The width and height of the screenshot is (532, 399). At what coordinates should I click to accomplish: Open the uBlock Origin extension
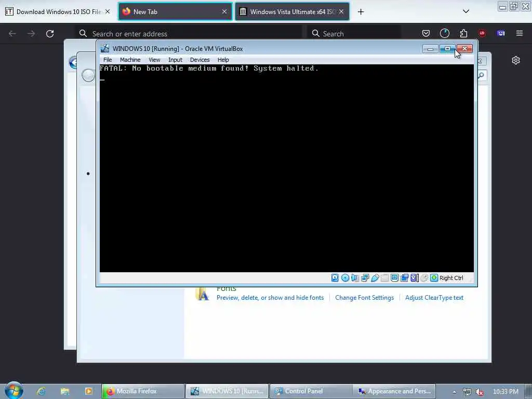tap(482, 33)
